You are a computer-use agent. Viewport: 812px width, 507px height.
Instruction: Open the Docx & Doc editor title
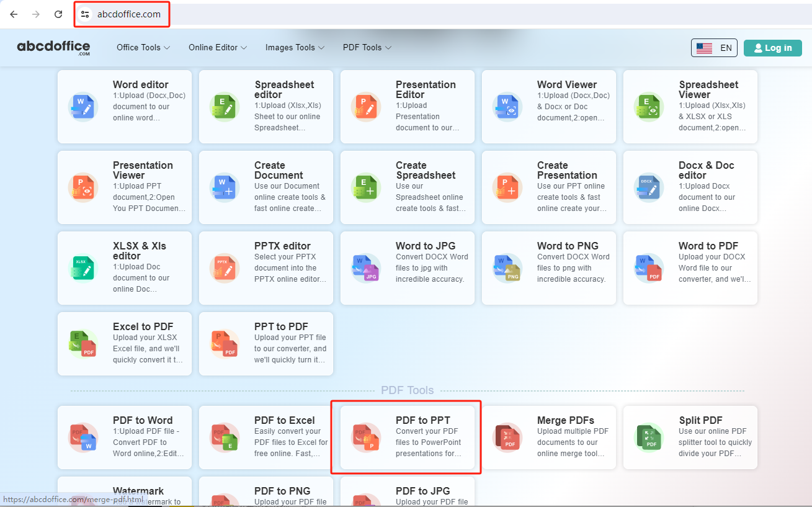[x=706, y=170]
